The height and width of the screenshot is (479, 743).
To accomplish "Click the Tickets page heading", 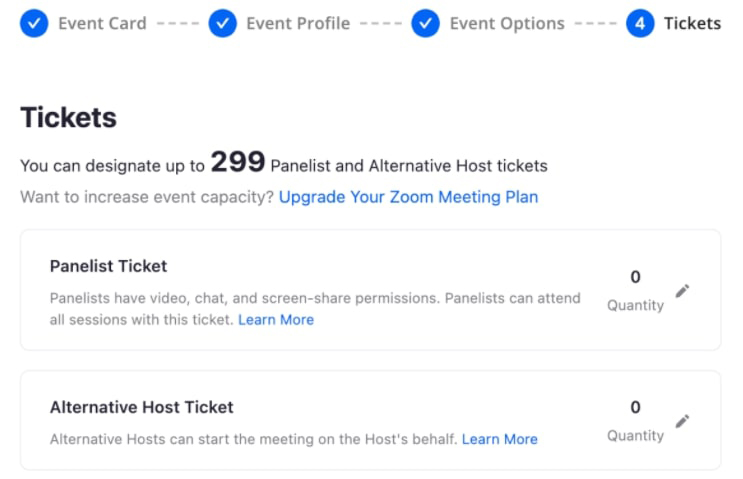I will (68, 117).
